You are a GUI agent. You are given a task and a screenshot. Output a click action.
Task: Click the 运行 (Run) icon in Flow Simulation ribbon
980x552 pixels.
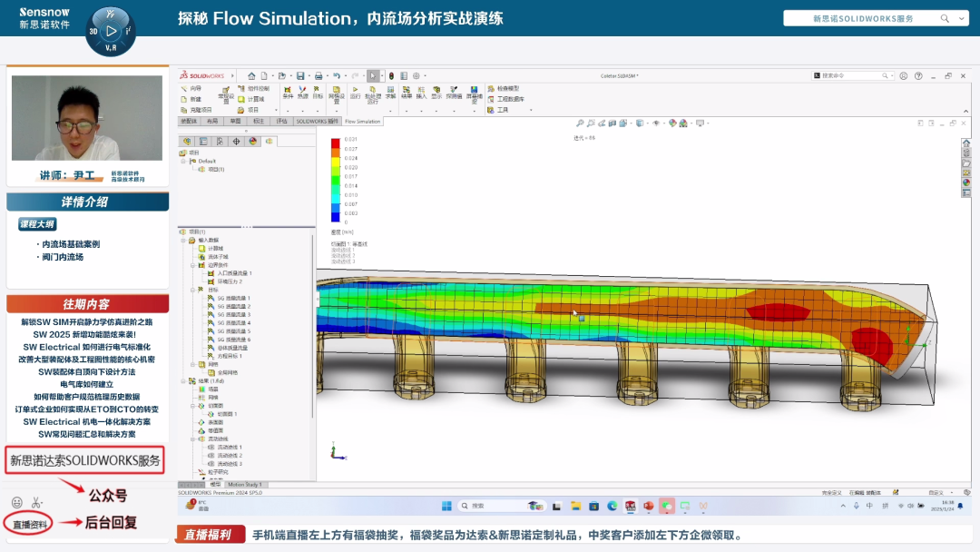point(355,93)
